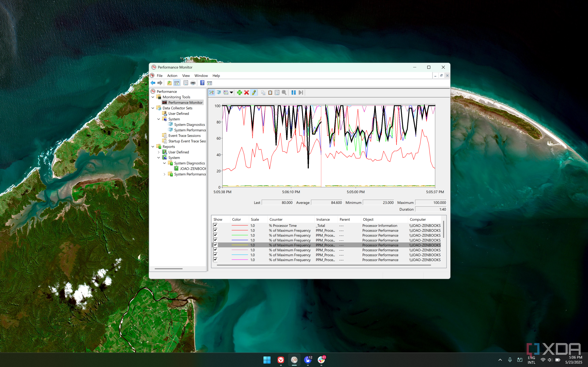The height and width of the screenshot is (367, 588).
Task: Collapse the Data Collector Sets node
Action: [x=153, y=108]
